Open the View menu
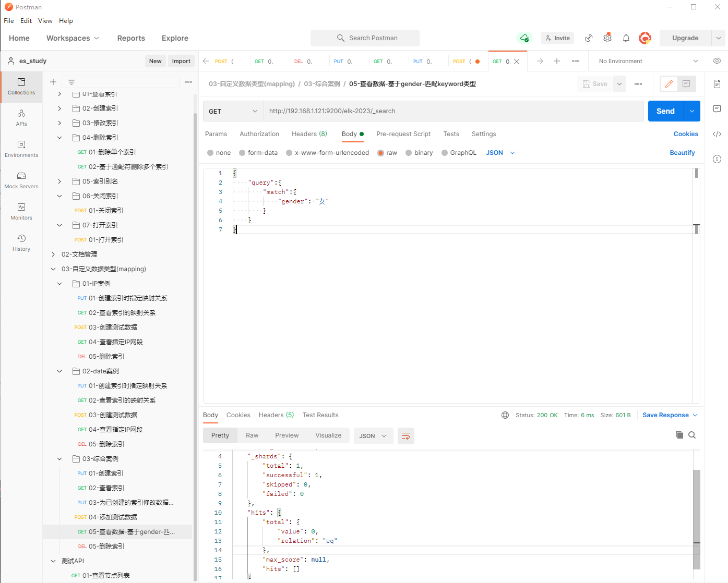728x583 pixels. tap(45, 21)
